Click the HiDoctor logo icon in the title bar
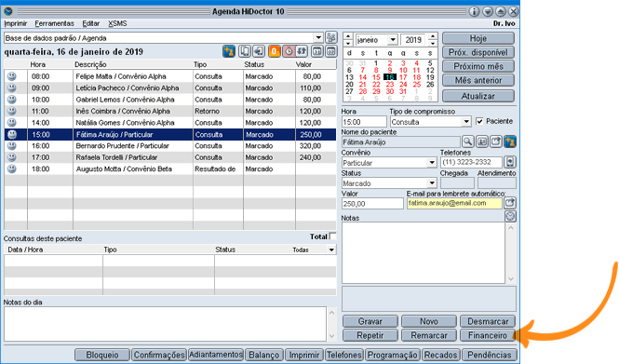This screenshot has height=364, width=619. coord(7,11)
